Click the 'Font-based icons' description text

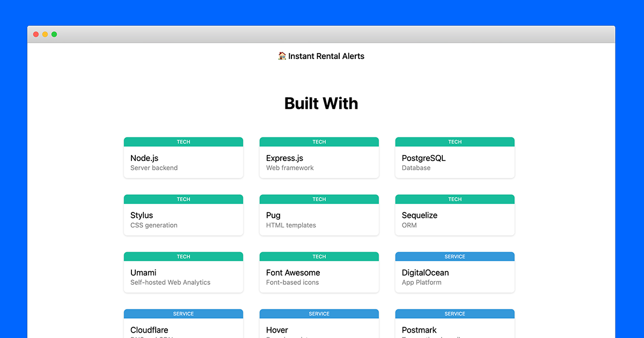tap(292, 282)
